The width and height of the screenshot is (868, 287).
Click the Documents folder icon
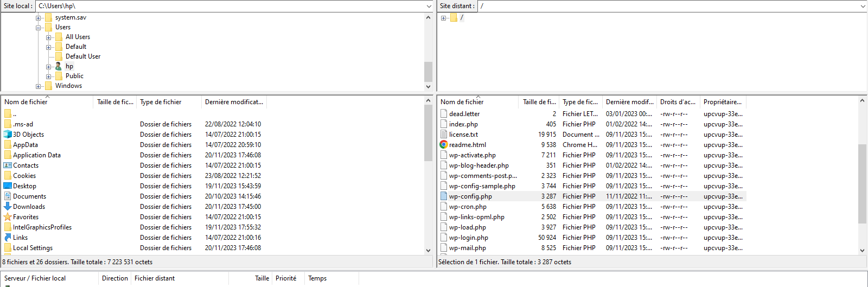pyautogui.click(x=8, y=196)
